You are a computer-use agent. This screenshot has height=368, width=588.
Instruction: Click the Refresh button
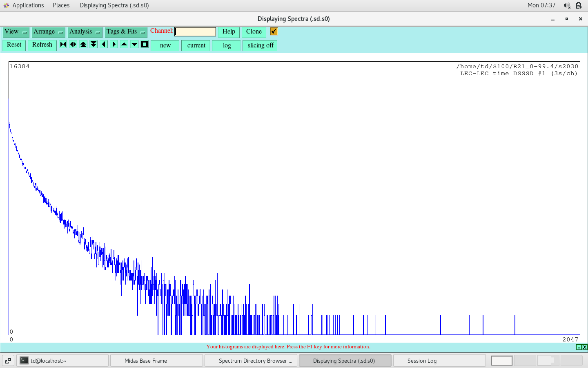(x=42, y=45)
